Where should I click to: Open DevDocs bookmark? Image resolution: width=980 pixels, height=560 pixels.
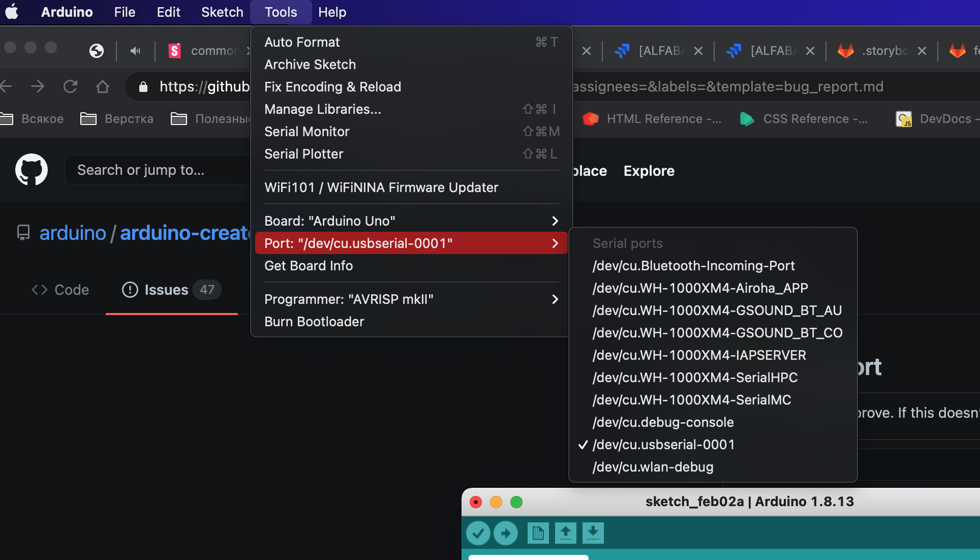pyautogui.click(x=937, y=118)
